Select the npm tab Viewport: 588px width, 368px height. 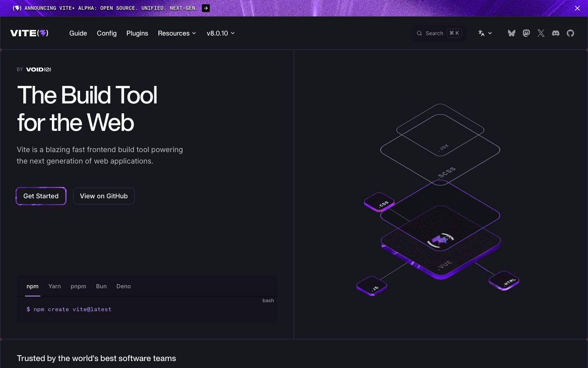33,286
